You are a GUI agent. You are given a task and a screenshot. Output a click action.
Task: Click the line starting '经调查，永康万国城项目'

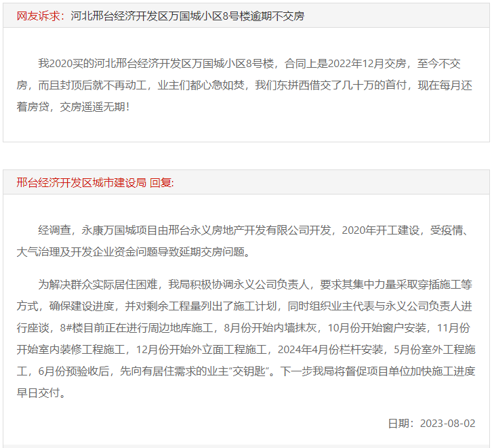point(255,230)
